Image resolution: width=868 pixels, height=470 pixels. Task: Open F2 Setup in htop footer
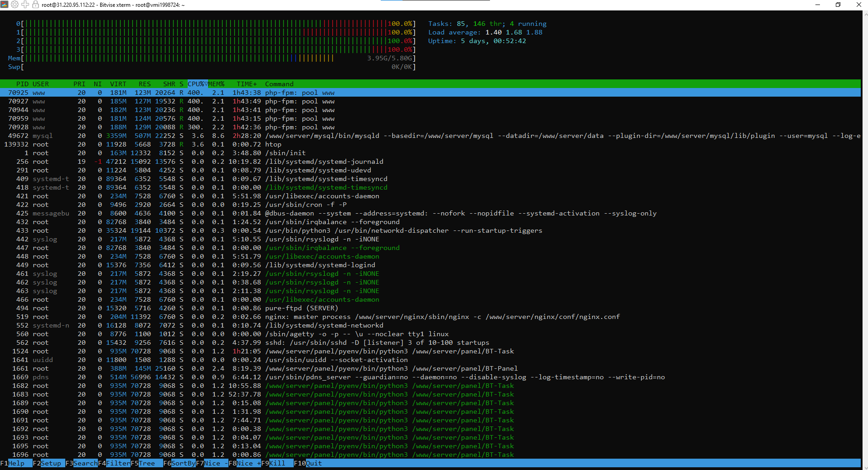tap(50, 463)
